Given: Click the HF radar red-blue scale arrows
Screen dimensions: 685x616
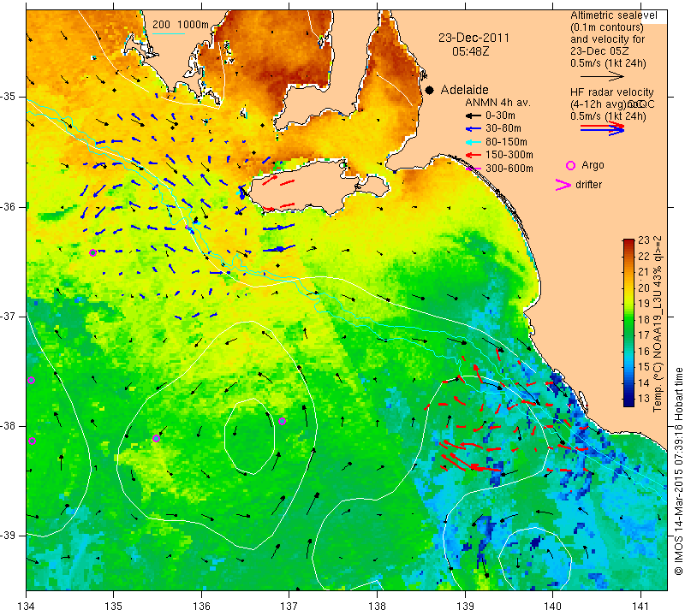Looking at the screenshot, I should click(603, 128).
